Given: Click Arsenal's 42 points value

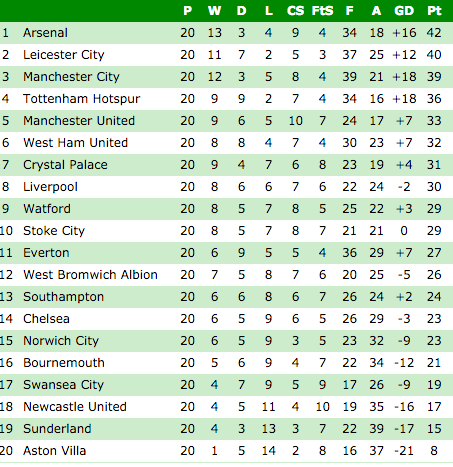Looking at the screenshot, I should point(434,33).
